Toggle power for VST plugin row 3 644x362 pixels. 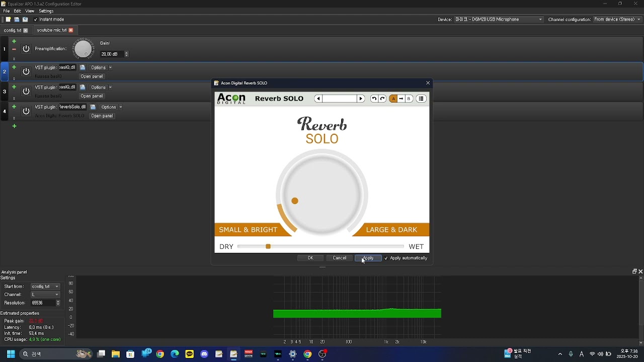26,91
